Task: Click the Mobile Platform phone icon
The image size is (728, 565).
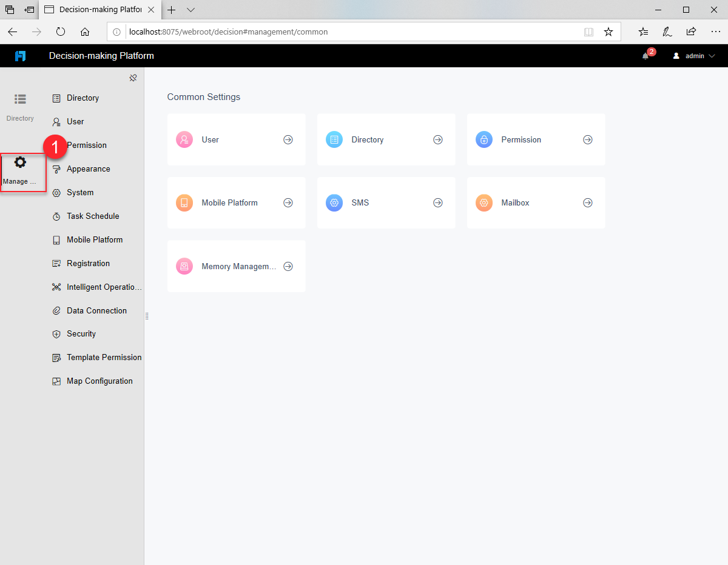Action: pos(56,239)
